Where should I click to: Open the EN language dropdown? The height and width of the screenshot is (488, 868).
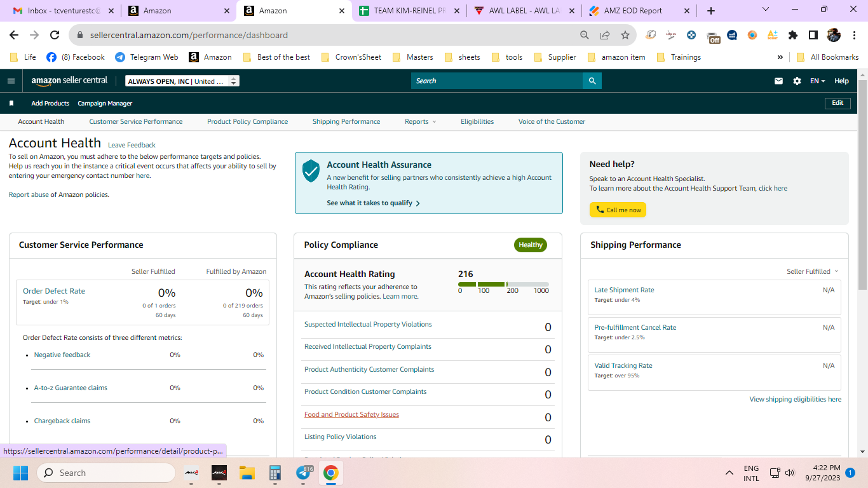pos(817,81)
